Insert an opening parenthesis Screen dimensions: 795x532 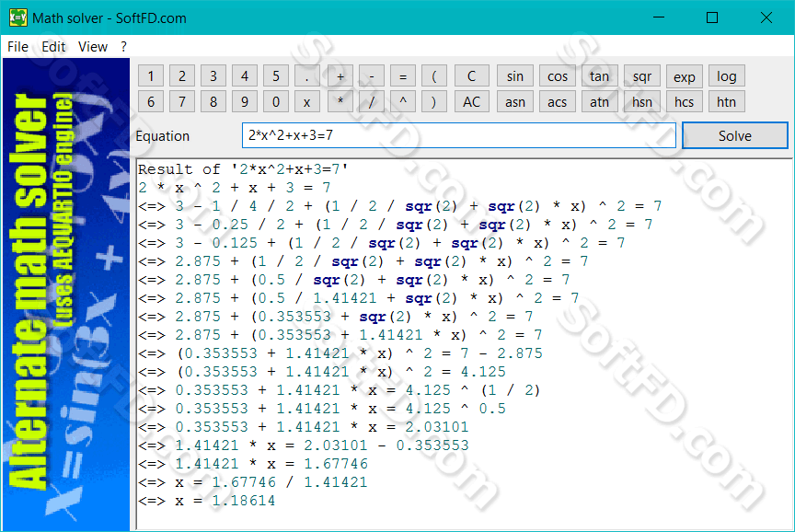click(x=434, y=76)
